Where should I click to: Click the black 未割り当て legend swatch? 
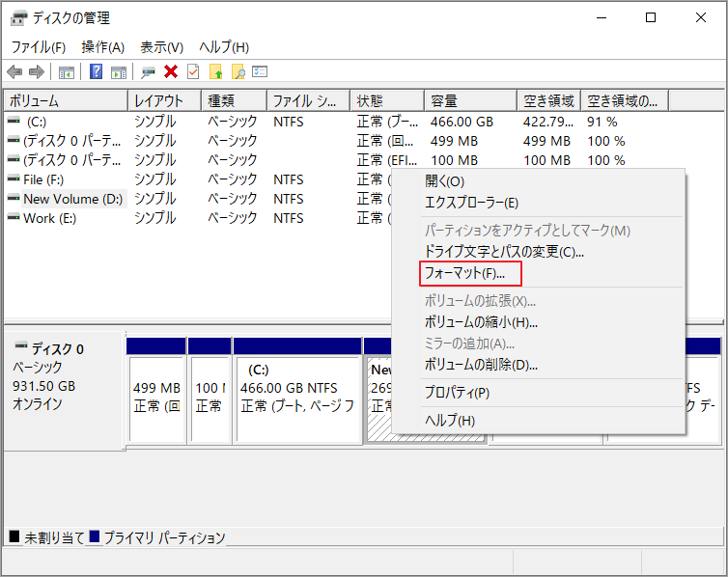click(14, 536)
